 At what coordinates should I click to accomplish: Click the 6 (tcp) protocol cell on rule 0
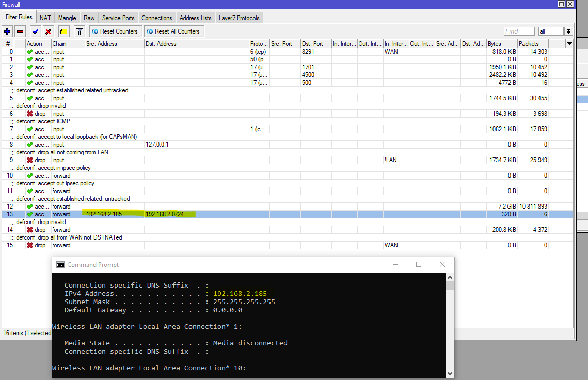click(x=259, y=52)
